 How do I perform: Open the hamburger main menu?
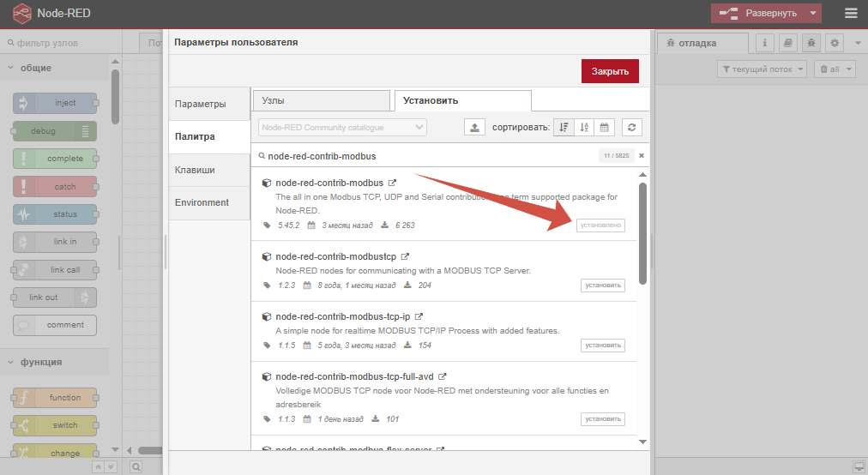click(850, 13)
